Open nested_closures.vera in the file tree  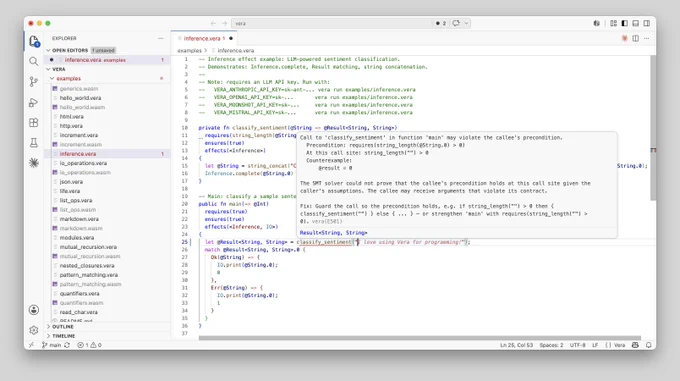click(87, 266)
